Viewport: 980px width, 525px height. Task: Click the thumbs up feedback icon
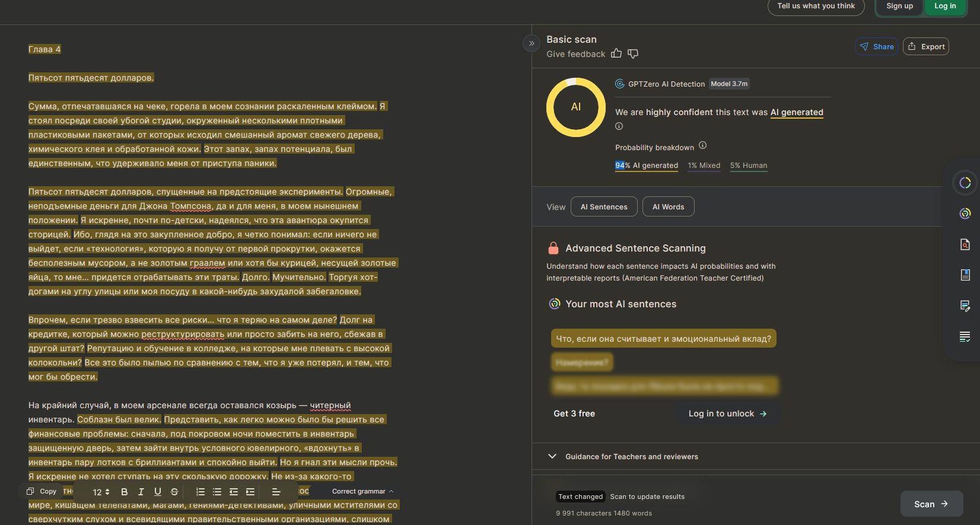(x=616, y=54)
